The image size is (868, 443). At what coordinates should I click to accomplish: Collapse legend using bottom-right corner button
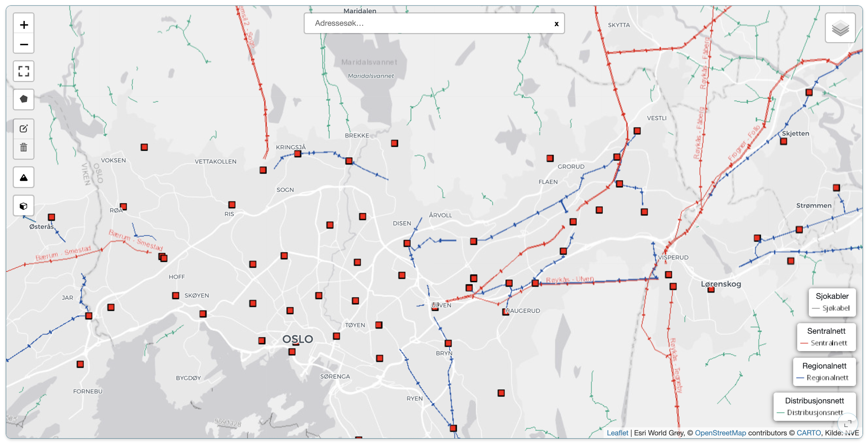click(848, 423)
